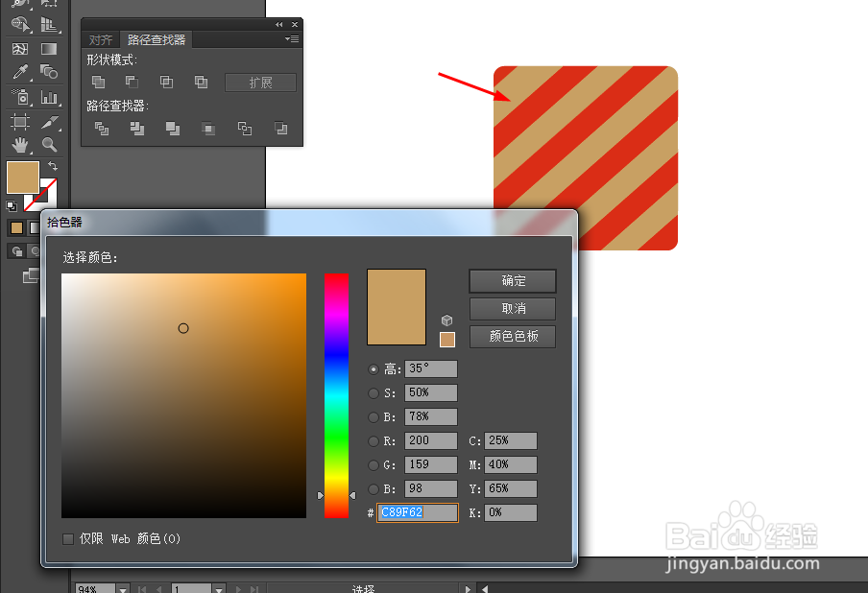
Task: Select the Mesh tool
Action: (20, 49)
